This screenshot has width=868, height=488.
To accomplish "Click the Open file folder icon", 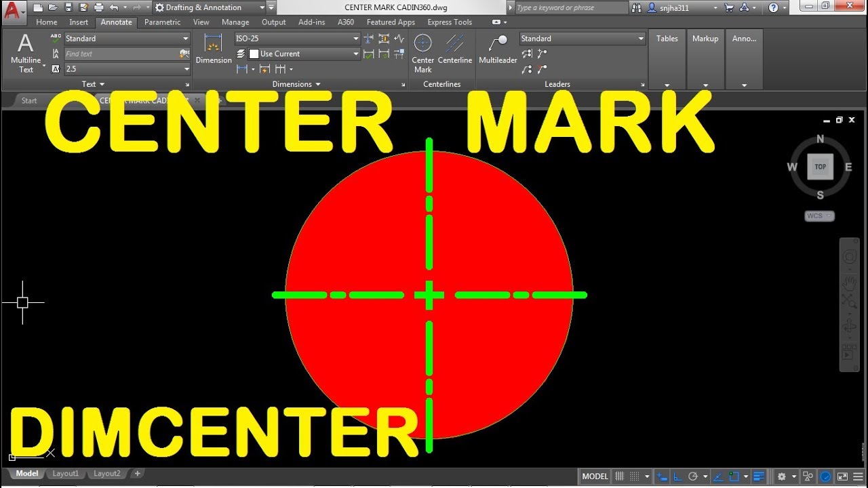I will click(53, 7).
